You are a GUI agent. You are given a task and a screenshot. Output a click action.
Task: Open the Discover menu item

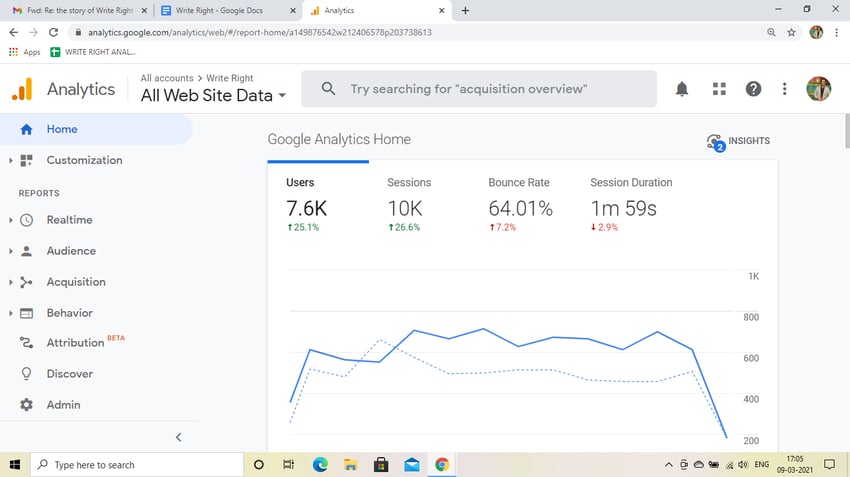click(x=69, y=374)
